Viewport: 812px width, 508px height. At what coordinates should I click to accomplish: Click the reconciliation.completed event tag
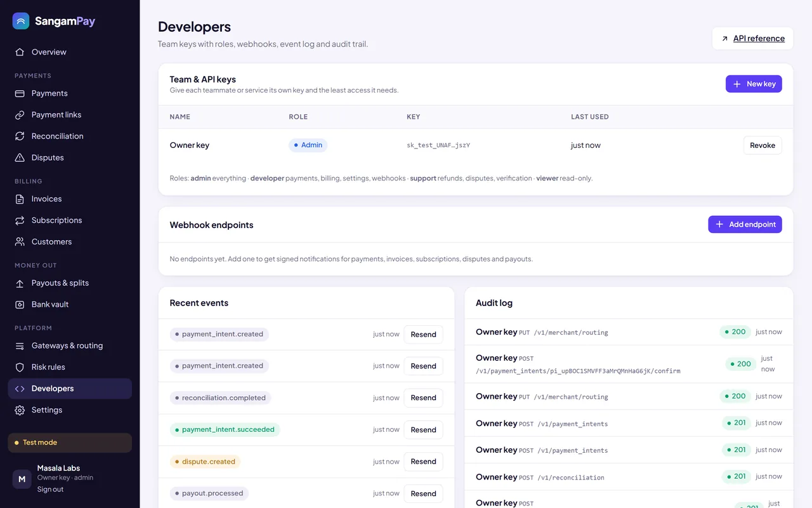[220, 398]
